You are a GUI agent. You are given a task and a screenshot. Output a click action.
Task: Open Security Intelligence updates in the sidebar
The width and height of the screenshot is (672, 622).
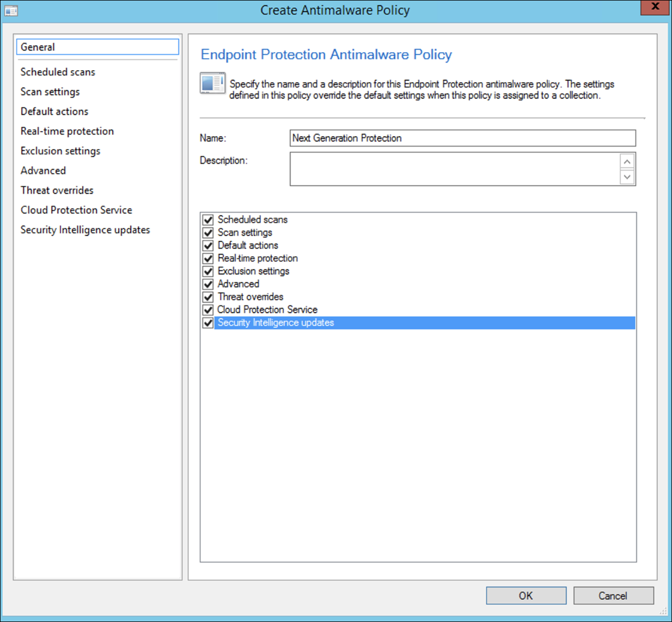(x=85, y=230)
